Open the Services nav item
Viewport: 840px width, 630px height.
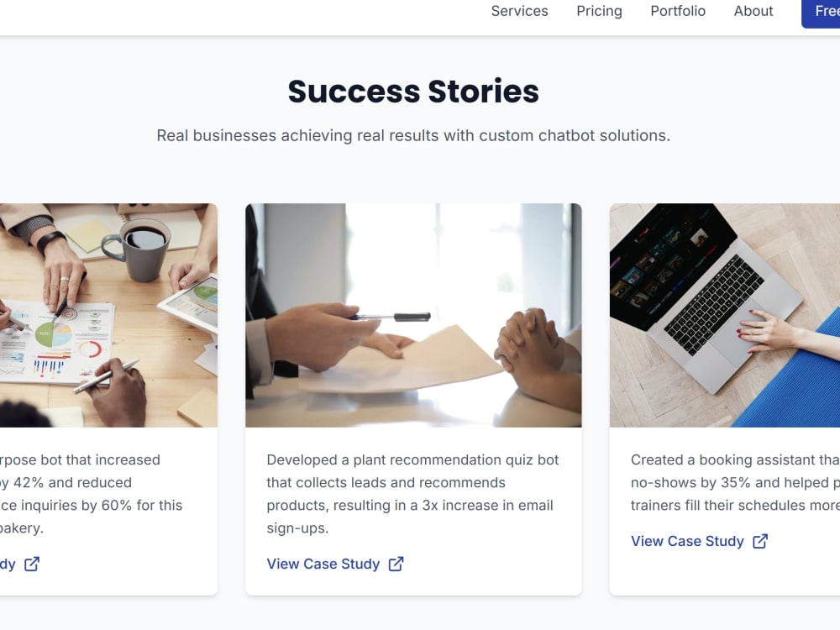click(x=519, y=11)
